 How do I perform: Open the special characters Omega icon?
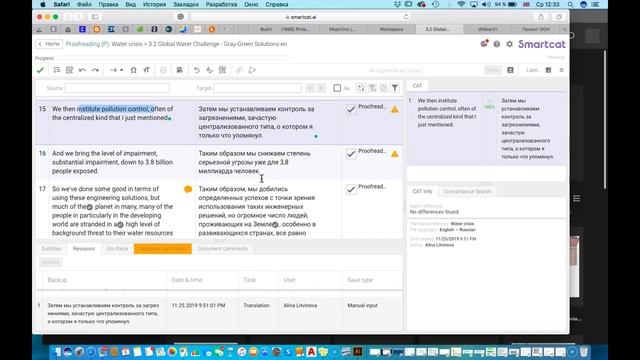tap(133, 70)
